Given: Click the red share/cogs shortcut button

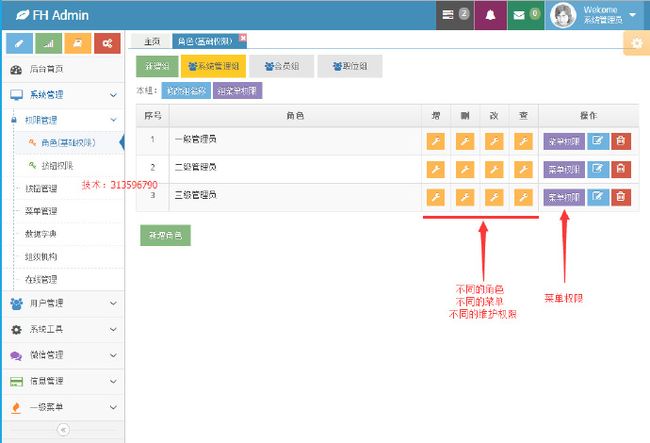Looking at the screenshot, I should tap(107, 43).
